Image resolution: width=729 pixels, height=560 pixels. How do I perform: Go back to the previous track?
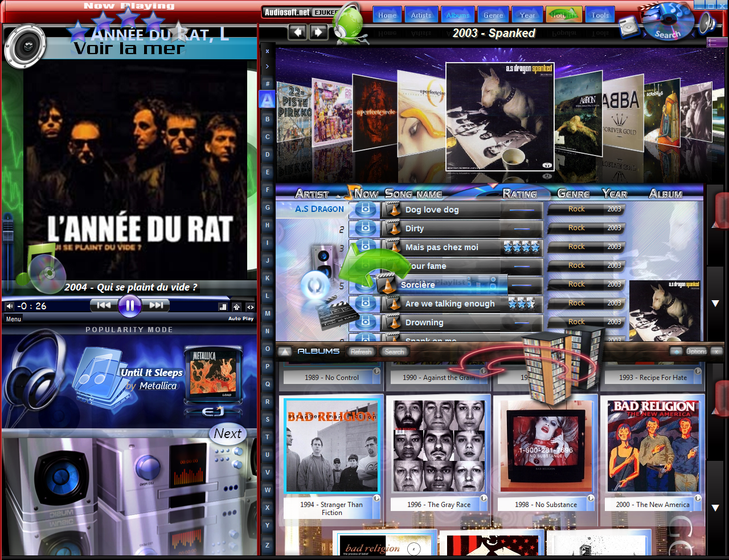(104, 306)
